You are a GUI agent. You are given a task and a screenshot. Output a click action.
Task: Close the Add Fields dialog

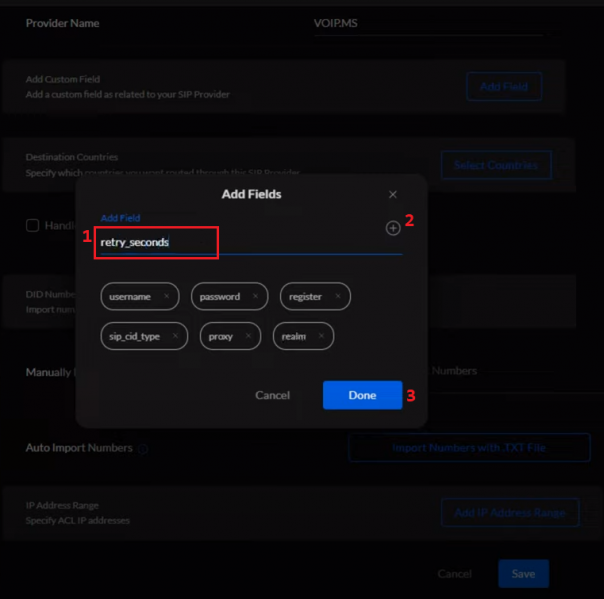coord(393,195)
